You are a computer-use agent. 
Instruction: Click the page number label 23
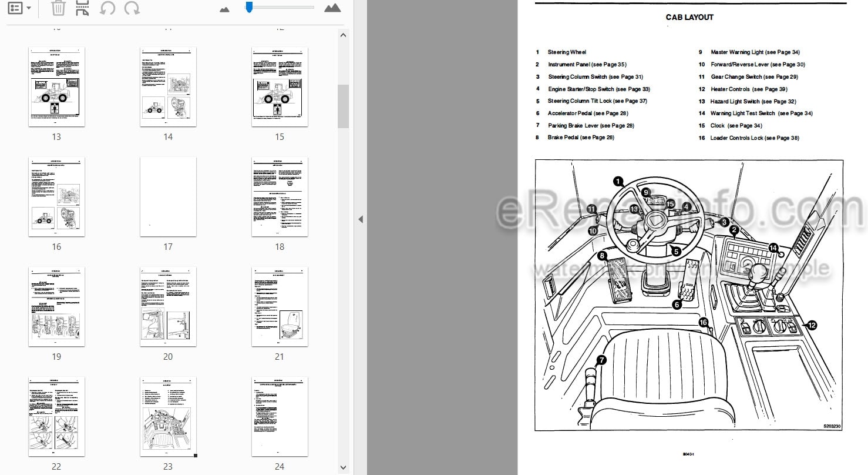coord(168,466)
